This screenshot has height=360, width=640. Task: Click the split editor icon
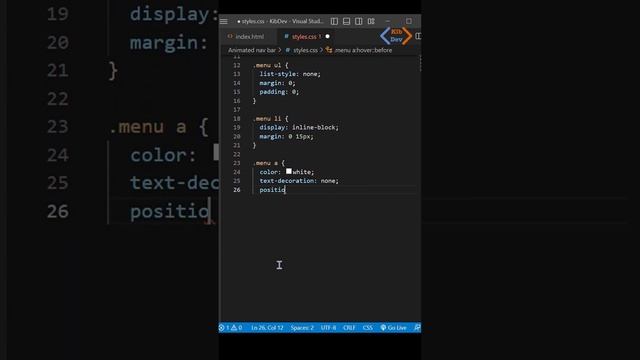coord(418,36)
